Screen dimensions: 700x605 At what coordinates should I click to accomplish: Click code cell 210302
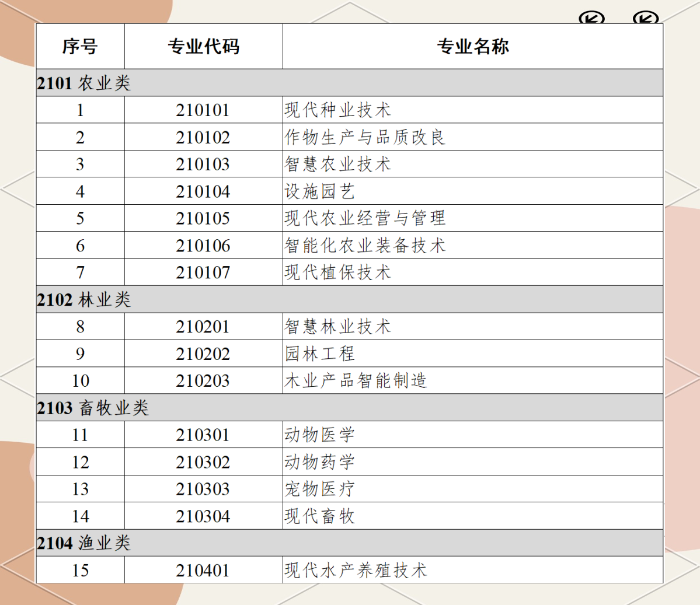click(203, 462)
